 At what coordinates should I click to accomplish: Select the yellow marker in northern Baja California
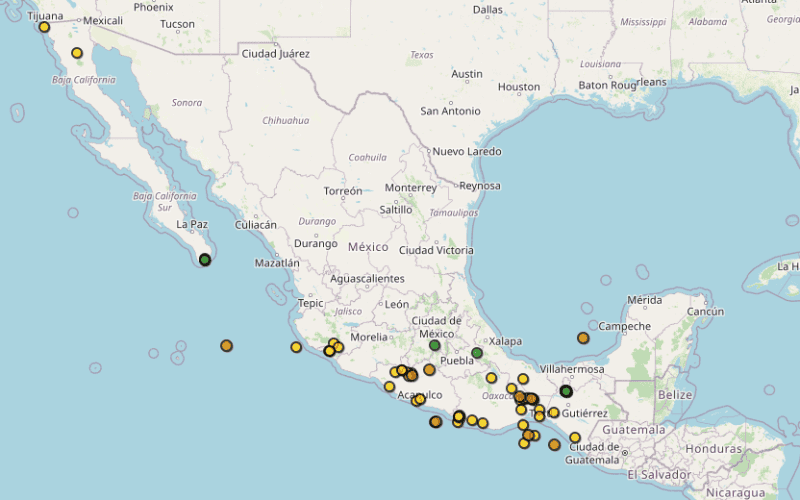click(77, 53)
